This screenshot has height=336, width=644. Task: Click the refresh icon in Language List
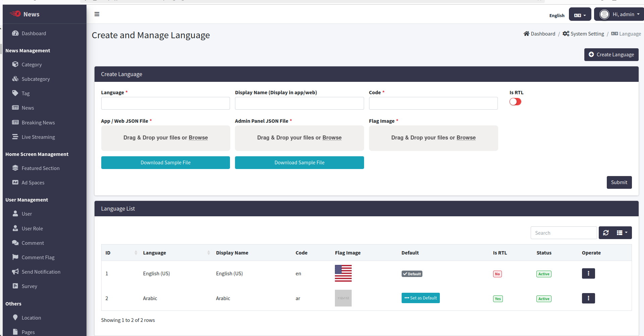coord(606,233)
